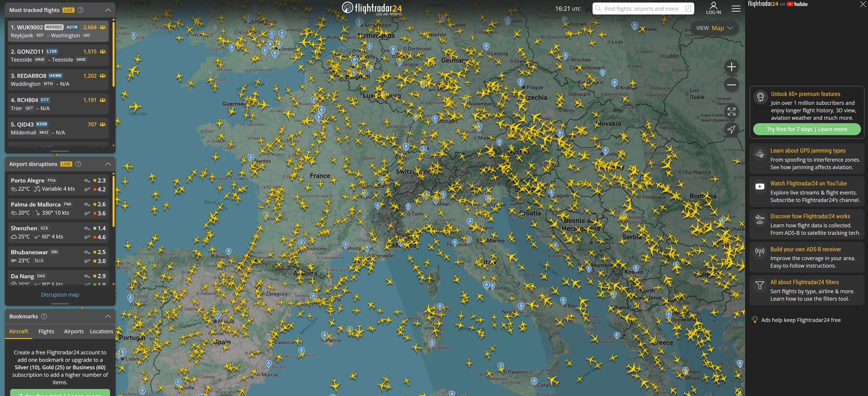Open the hamburger main menu
This screenshot has width=868, height=396.
(736, 9)
